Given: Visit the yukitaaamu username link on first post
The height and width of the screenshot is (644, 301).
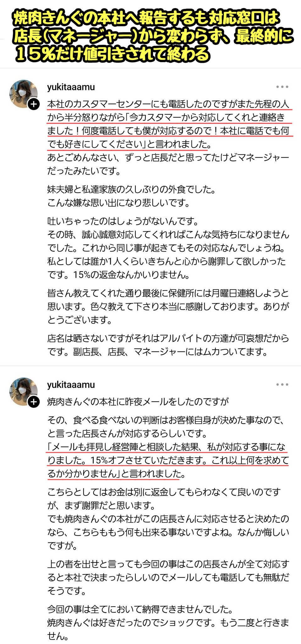Looking at the screenshot, I should (x=71, y=87).
